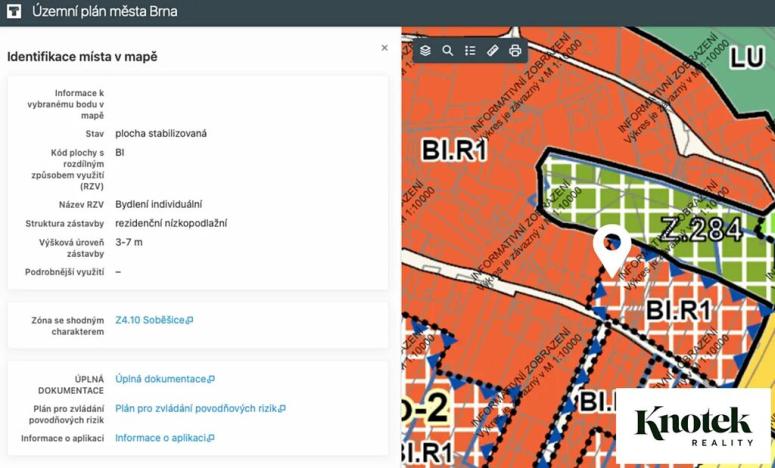This screenshot has width=775, height=468.
Task: Click the Identifikace místa v mapě heading
Action: 82,57
